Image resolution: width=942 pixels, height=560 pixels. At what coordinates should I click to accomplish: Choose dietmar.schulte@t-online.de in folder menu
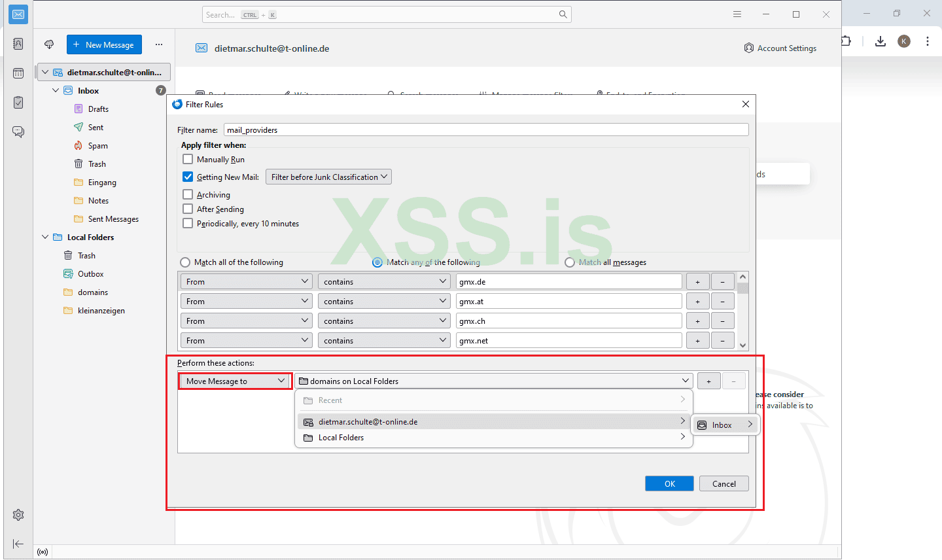(x=494, y=422)
